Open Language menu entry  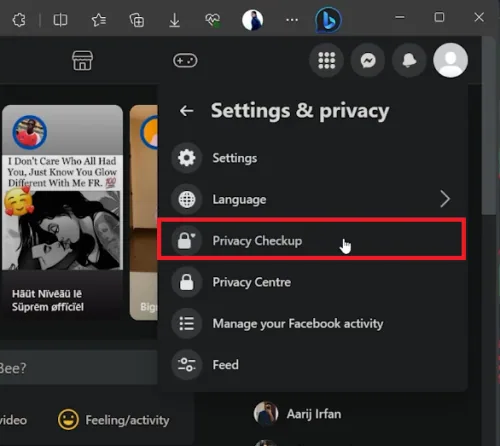[313, 199]
